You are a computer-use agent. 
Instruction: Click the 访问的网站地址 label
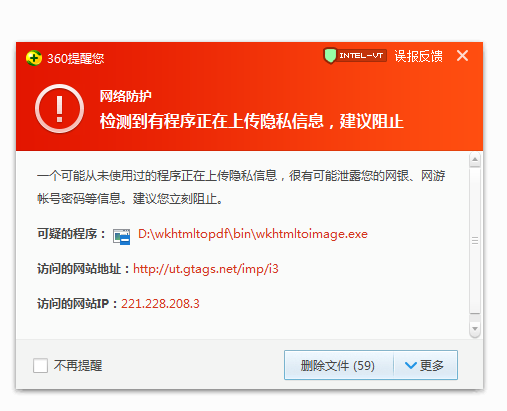click(x=83, y=269)
